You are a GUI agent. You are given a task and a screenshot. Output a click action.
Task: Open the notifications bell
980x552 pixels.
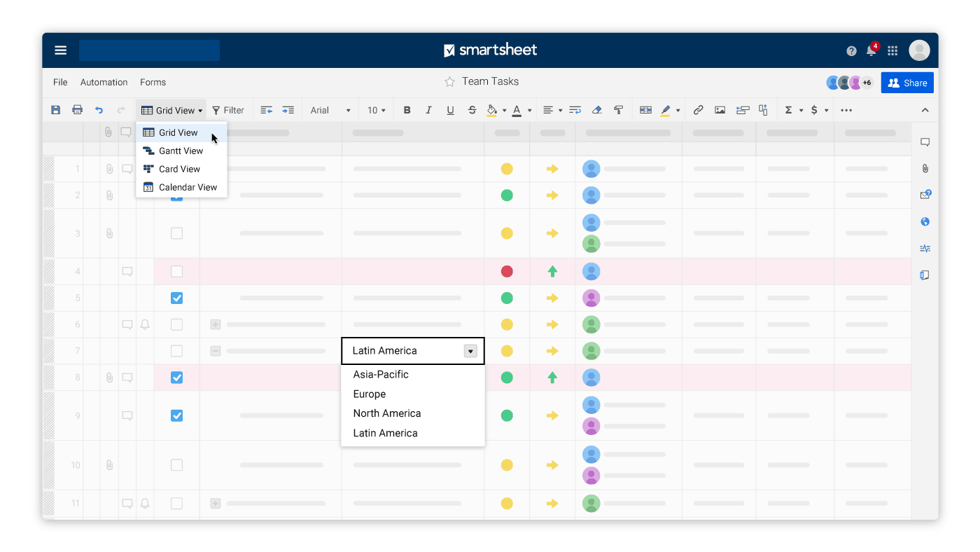871,50
